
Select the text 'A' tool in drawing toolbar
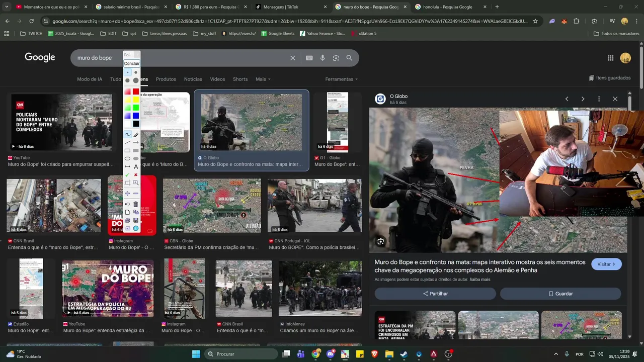click(x=136, y=166)
